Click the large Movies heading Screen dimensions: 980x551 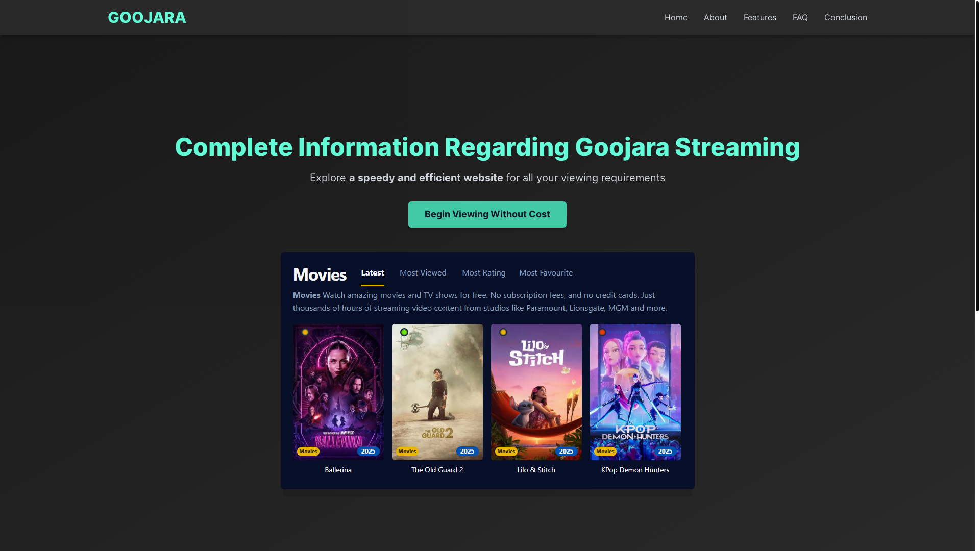click(320, 275)
